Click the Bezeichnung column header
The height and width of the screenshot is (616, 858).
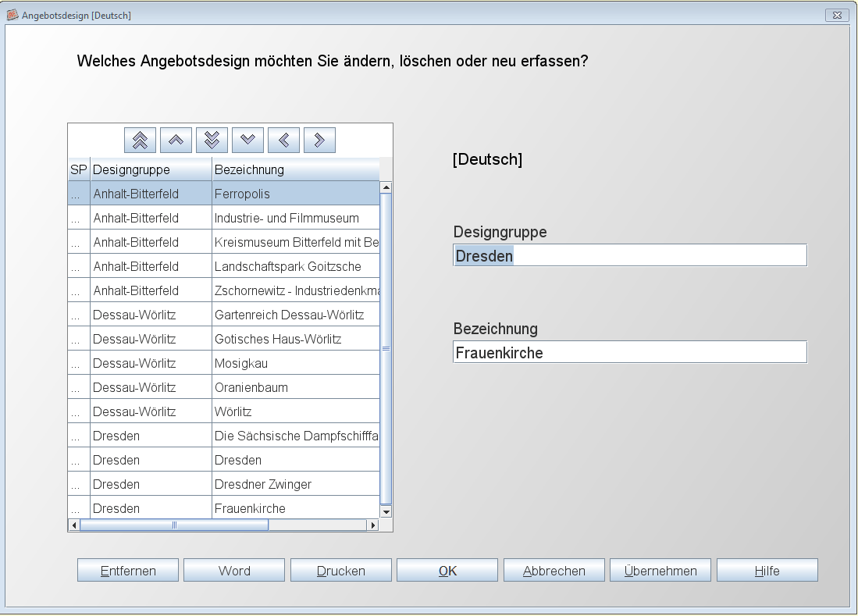point(295,169)
